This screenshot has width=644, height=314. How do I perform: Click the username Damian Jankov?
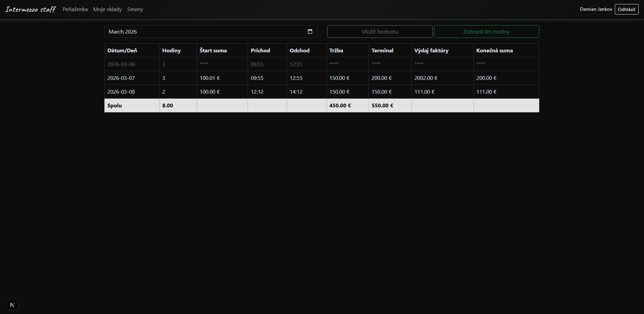tap(595, 9)
